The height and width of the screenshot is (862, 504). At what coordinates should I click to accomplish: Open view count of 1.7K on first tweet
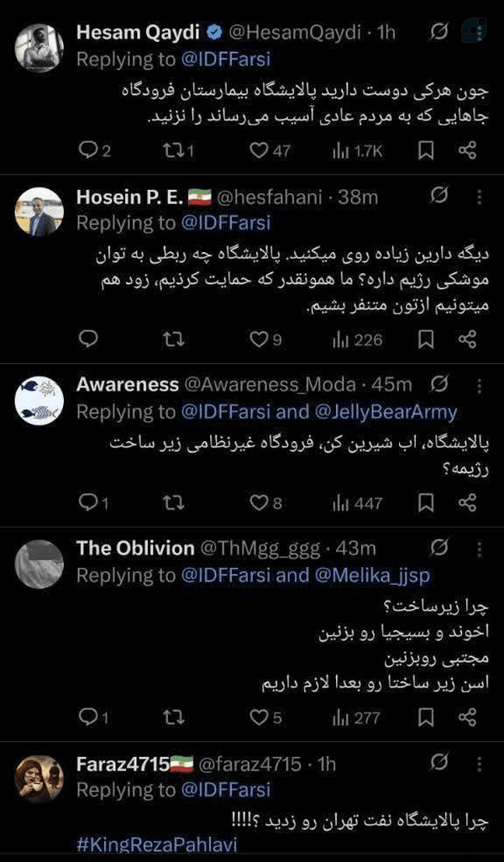click(357, 150)
